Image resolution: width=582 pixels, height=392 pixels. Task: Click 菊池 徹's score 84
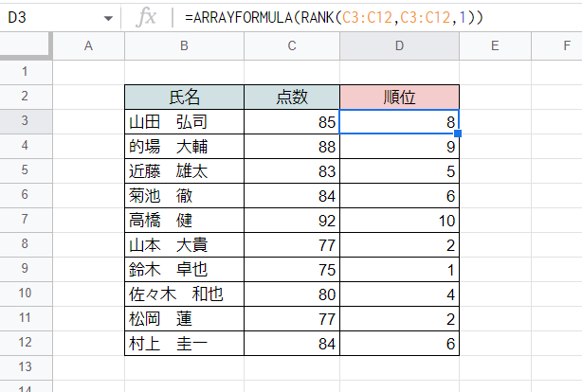coord(292,196)
